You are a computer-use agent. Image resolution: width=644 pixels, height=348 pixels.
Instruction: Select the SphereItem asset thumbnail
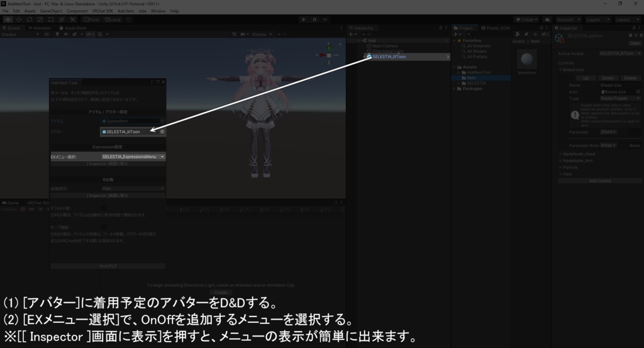pyautogui.click(x=526, y=59)
